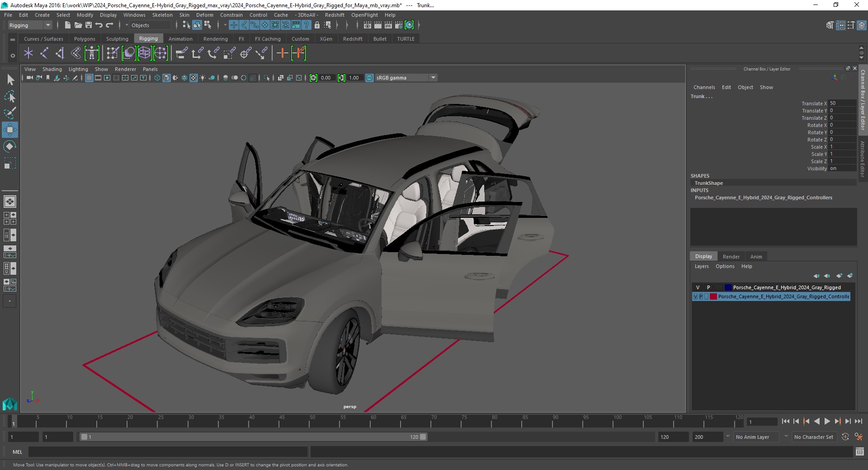Play the animation forward
Screen dimensions: 868x470
(x=827, y=421)
